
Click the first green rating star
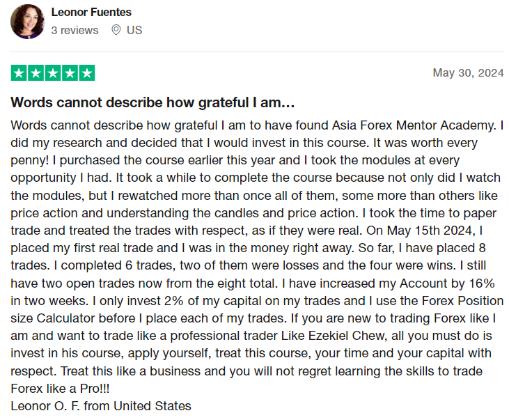click(x=19, y=72)
